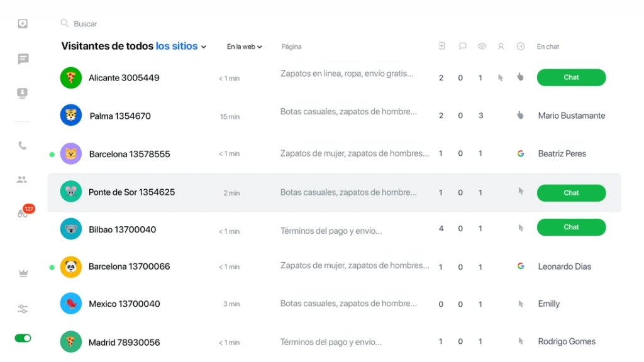
Task: Collapse the visitor sites filter chevron
Action: point(203,47)
